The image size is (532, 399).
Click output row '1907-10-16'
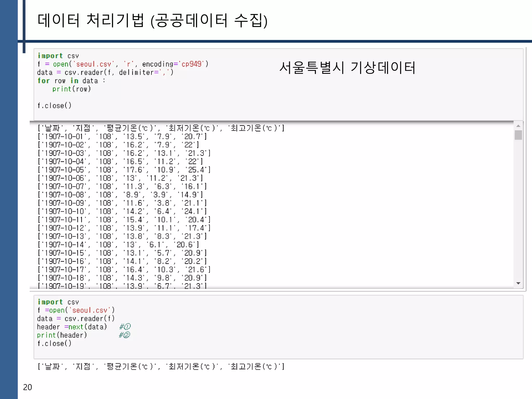[x=122, y=261]
